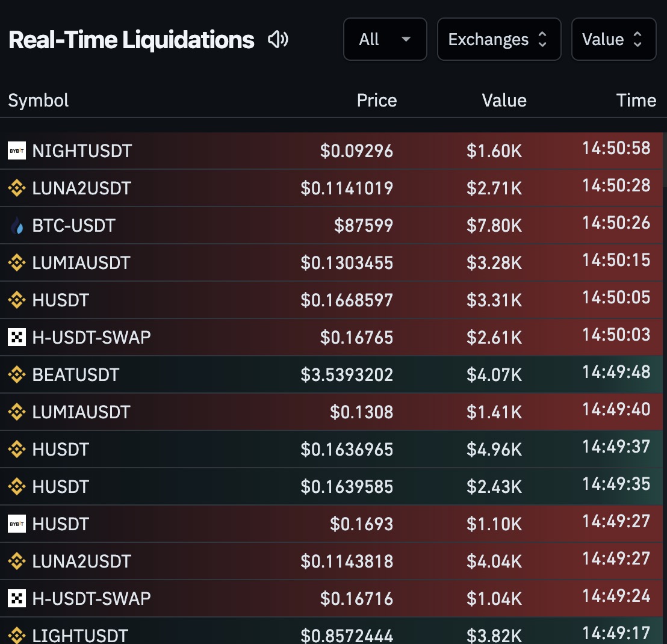
Task: Select the BEATUSDT liquidation value $4.07K
Action: pyautogui.click(x=494, y=375)
